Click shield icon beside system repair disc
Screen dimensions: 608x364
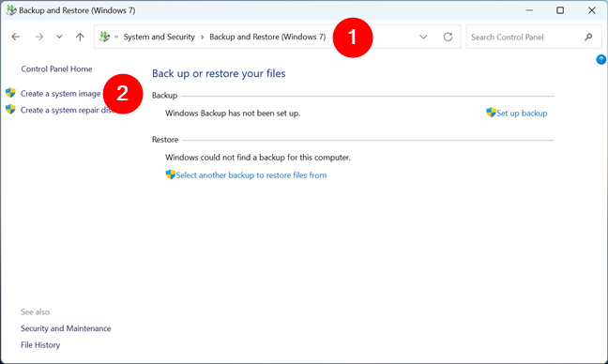(10, 110)
